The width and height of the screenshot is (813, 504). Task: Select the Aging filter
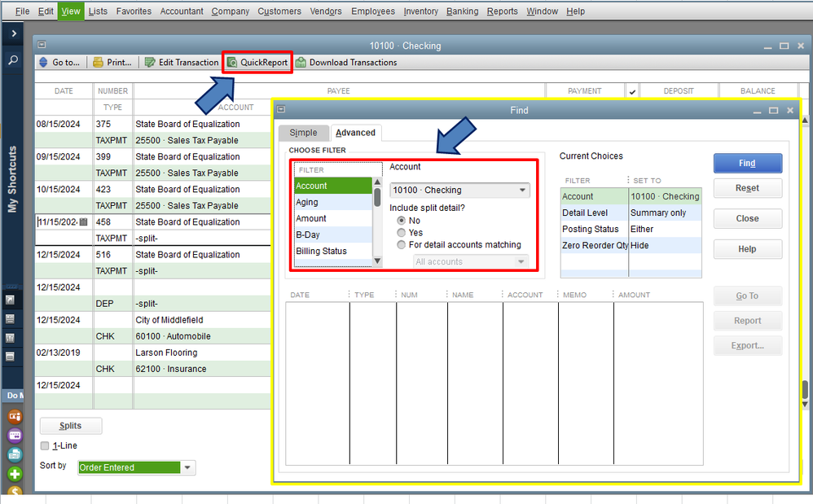tap(333, 202)
